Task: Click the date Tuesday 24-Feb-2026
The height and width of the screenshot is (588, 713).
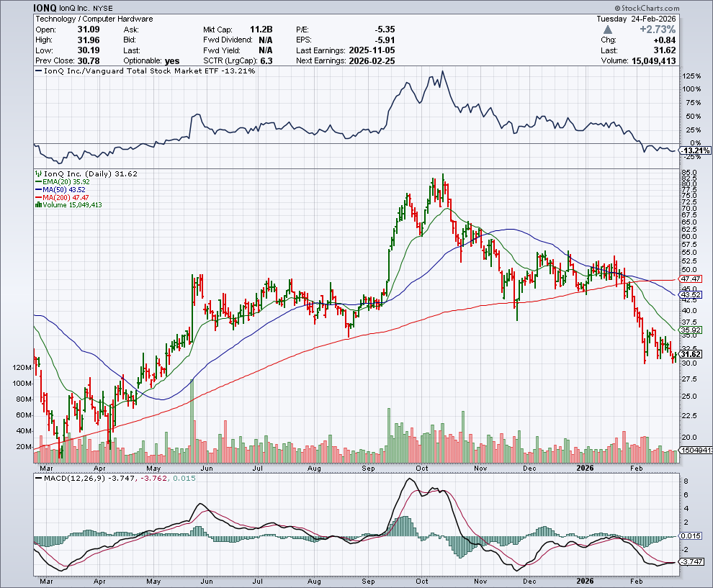Action: coord(636,19)
